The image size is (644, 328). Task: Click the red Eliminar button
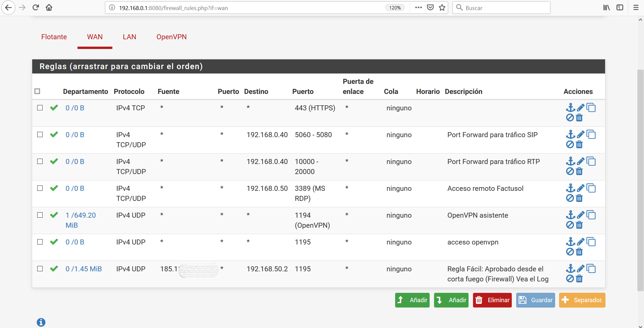(x=492, y=300)
